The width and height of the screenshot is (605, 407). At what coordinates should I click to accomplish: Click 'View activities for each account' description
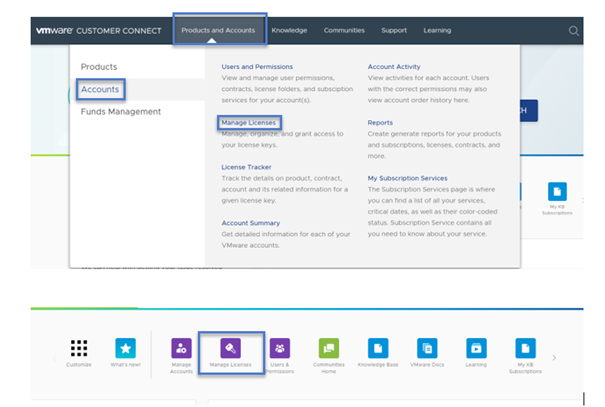[x=428, y=89]
